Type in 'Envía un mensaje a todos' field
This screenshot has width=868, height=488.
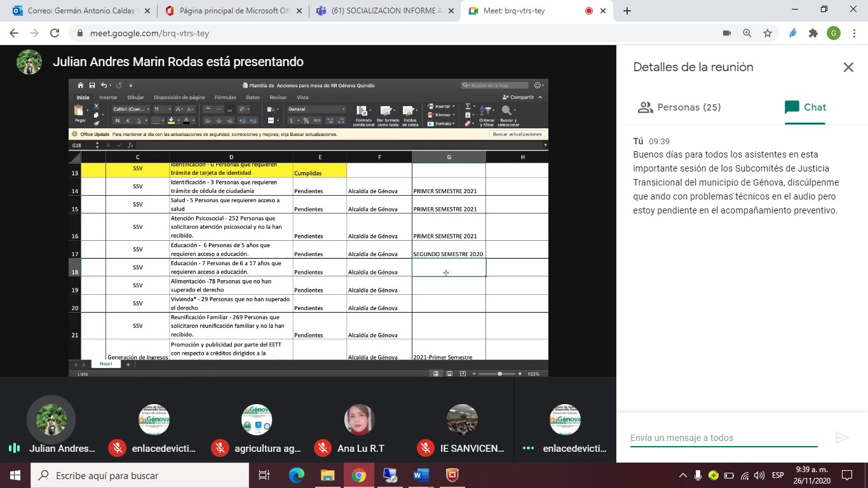724,438
